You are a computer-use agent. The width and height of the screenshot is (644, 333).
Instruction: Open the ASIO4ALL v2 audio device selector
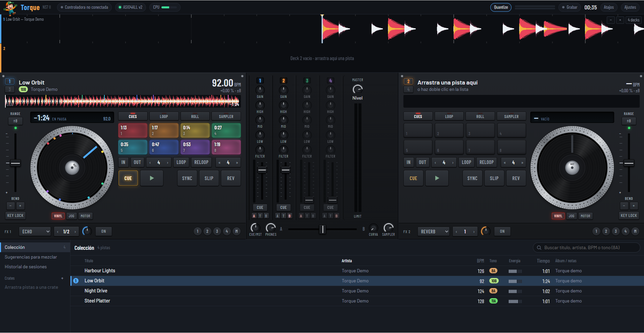(131, 7)
